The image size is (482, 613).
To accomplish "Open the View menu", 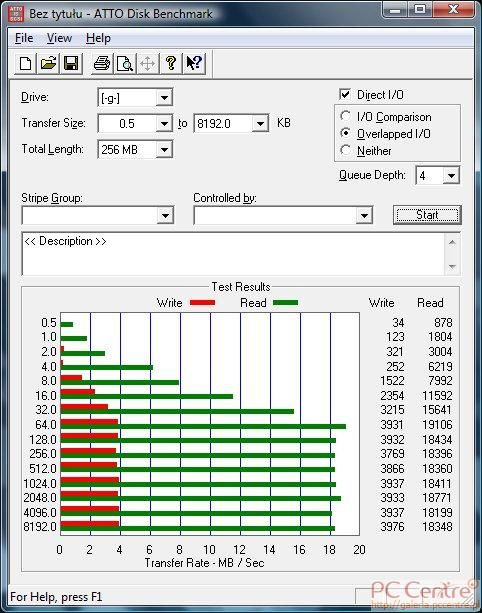I will (x=59, y=38).
